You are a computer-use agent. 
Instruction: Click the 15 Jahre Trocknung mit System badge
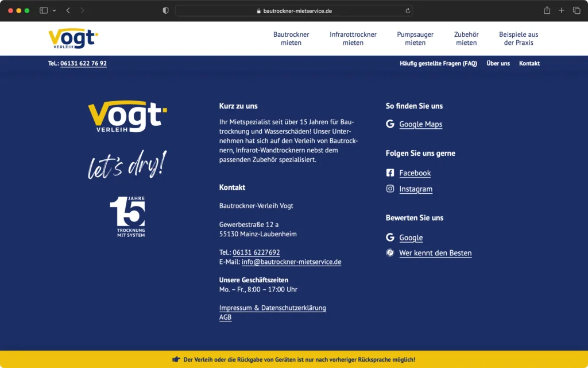127,217
